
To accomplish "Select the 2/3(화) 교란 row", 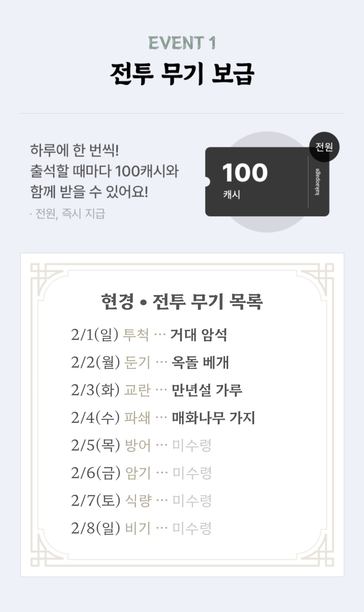I will point(157,390).
